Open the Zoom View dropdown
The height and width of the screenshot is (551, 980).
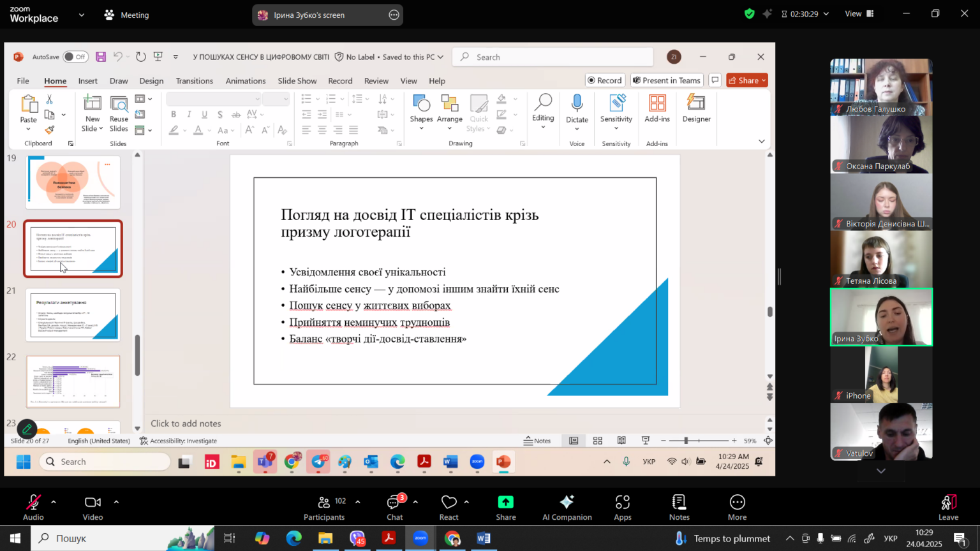(x=859, y=13)
